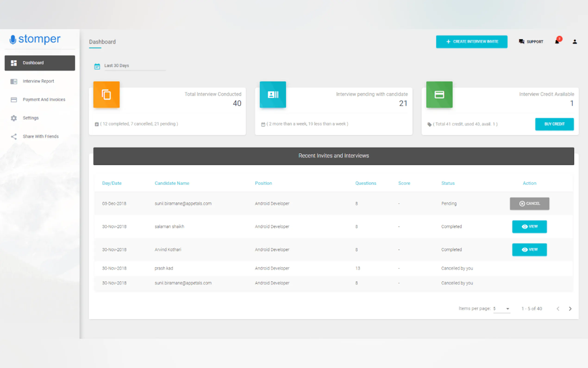Open Payment And Invoices menu item
The width and height of the screenshot is (588, 368).
tap(44, 100)
